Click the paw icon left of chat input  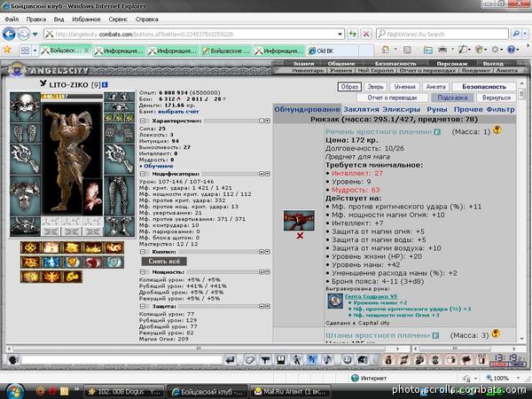coord(13,360)
